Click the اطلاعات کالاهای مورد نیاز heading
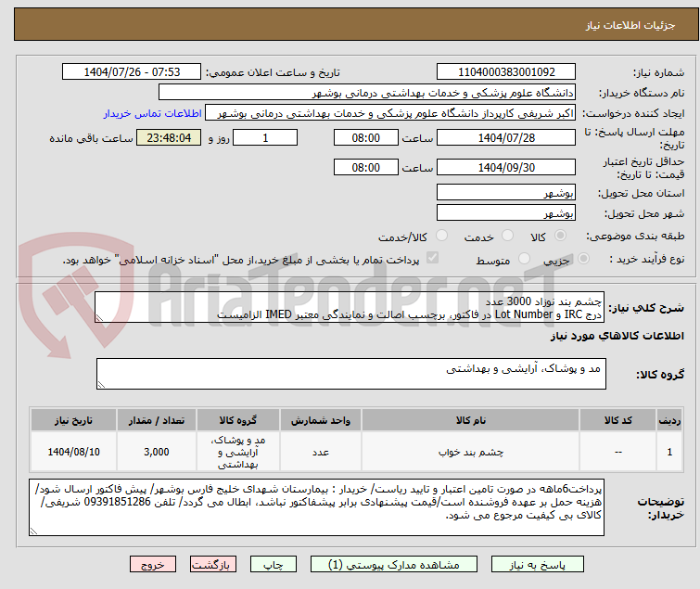 tap(617, 336)
